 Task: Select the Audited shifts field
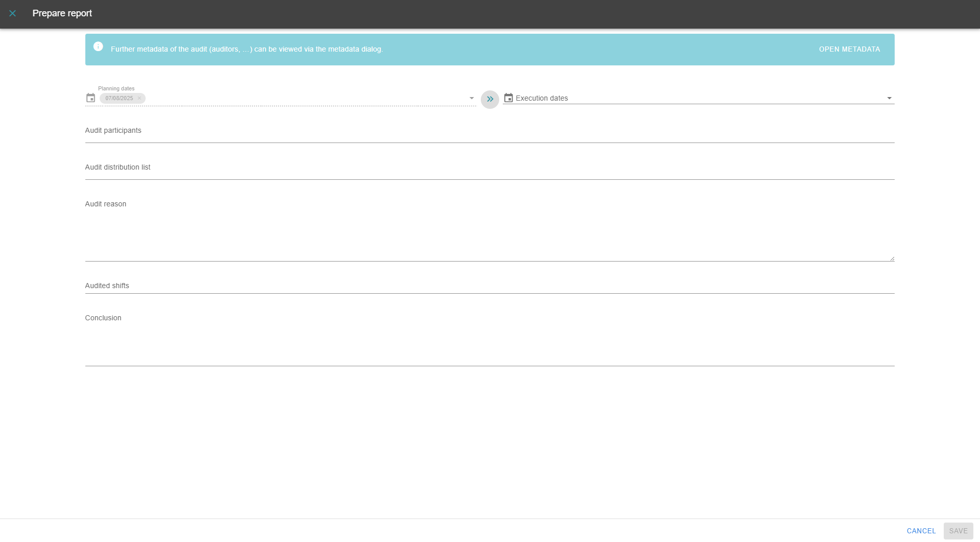coord(489,286)
